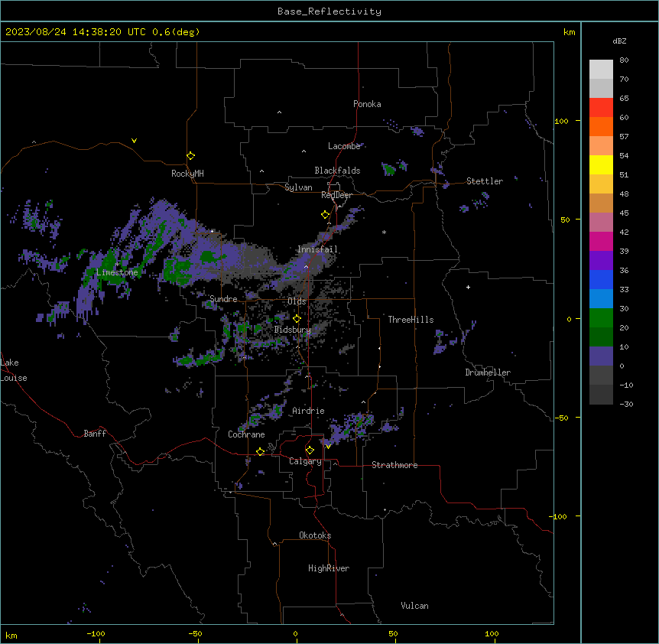Click the yellow diamond marker below Cochrane
This screenshot has height=644, width=659.
tap(260, 452)
